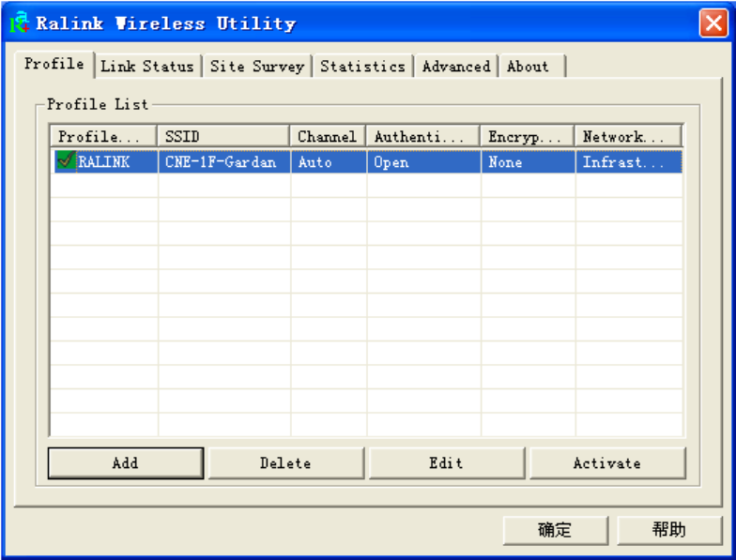736x560 pixels.
Task: Go to the Statistics tab
Action: (362, 66)
